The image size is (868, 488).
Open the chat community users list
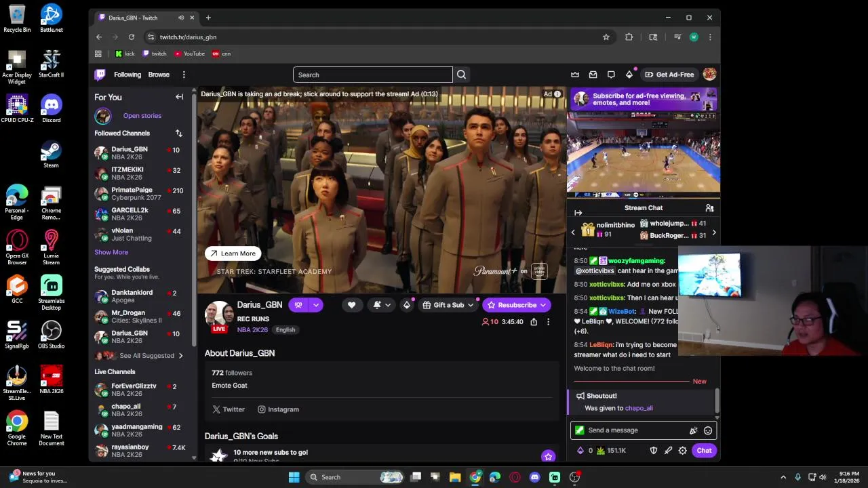[x=709, y=208]
